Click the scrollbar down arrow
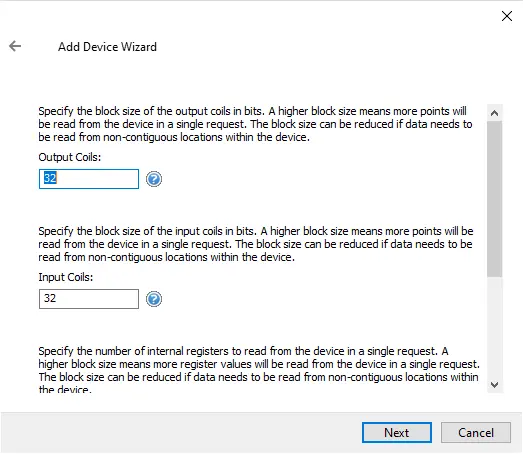 (495, 385)
